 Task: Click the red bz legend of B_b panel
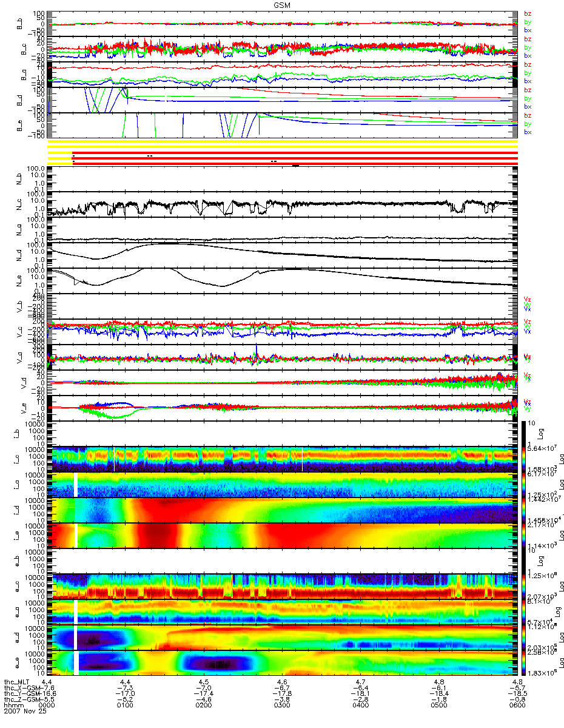coord(528,13)
